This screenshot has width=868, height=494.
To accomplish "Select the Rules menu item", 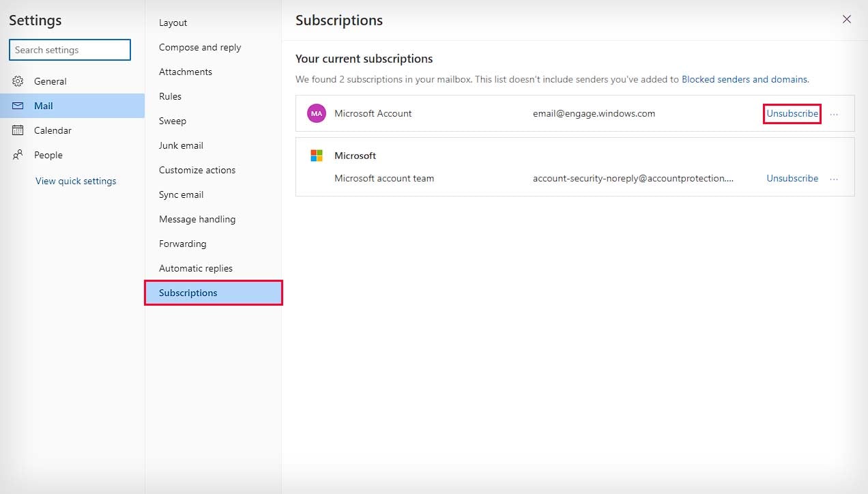I will tap(170, 96).
